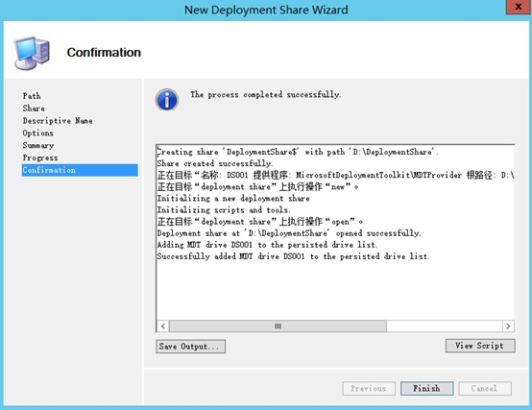The width and height of the screenshot is (532, 410).
Task: Select the Progress step in sidebar
Action: pyautogui.click(x=40, y=157)
